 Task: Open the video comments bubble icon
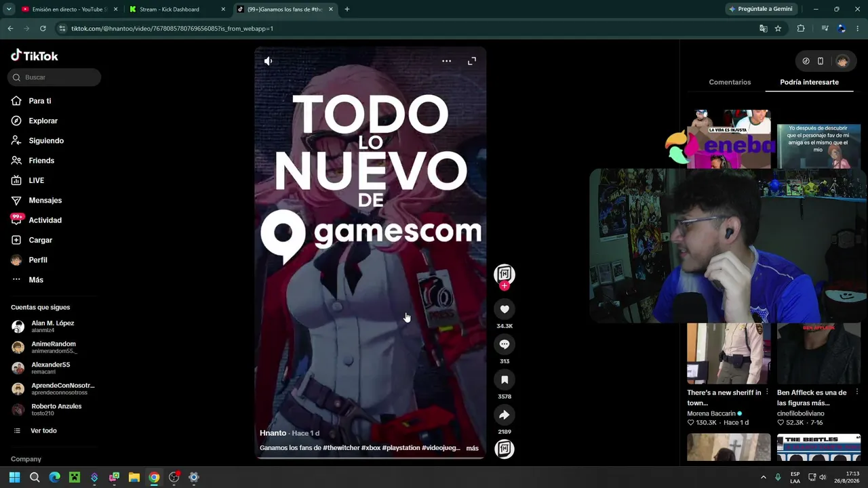505,345
